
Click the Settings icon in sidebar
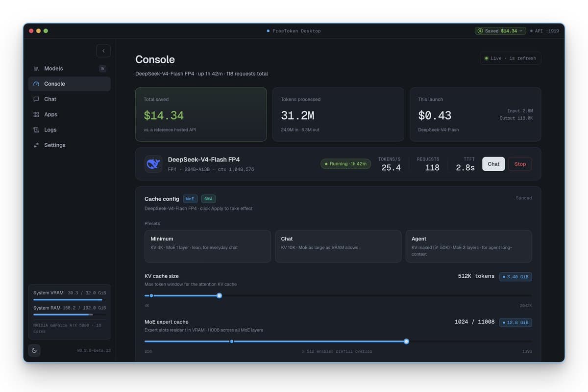point(36,145)
